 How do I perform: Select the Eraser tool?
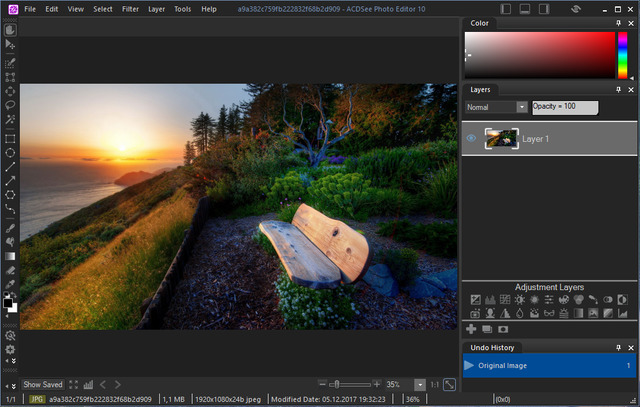10,270
